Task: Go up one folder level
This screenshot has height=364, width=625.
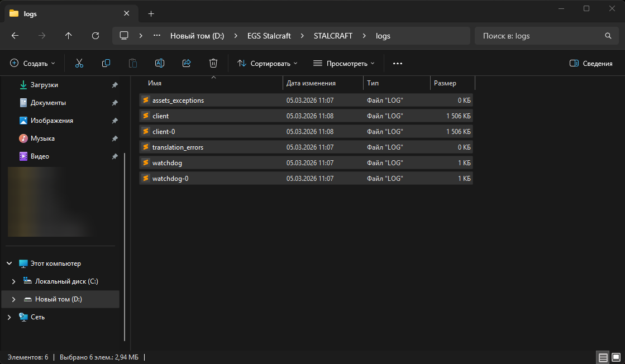Action: 69,36
